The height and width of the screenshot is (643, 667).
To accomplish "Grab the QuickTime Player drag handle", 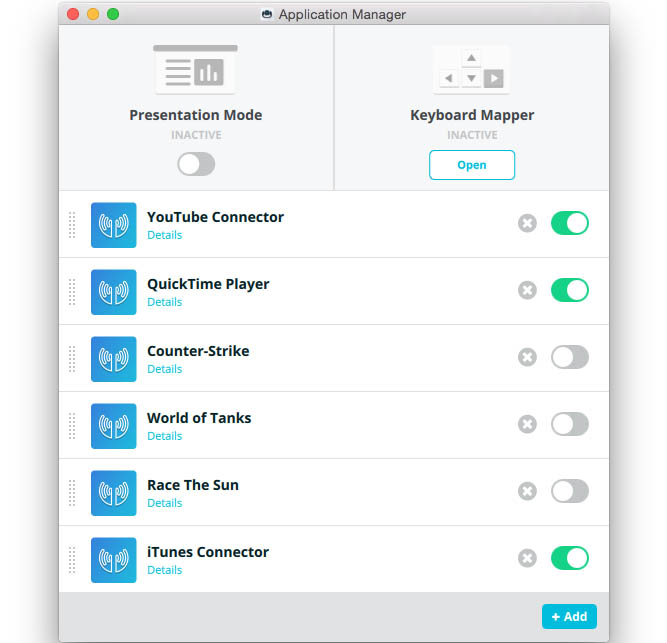I will click(x=72, y=292).
